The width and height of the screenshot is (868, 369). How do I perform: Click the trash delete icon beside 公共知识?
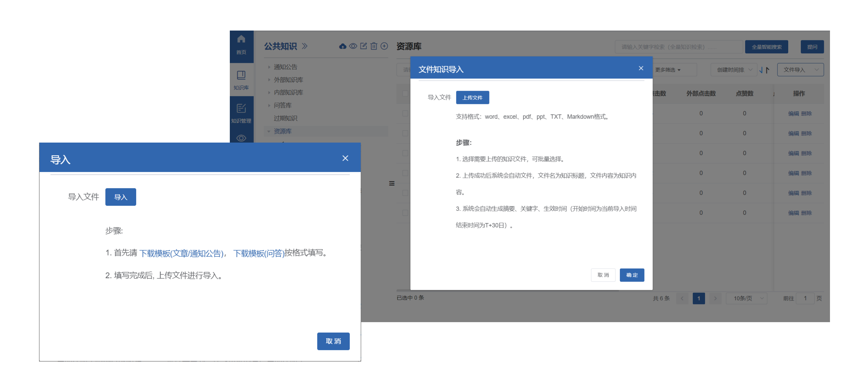click(x=373, y=46)
